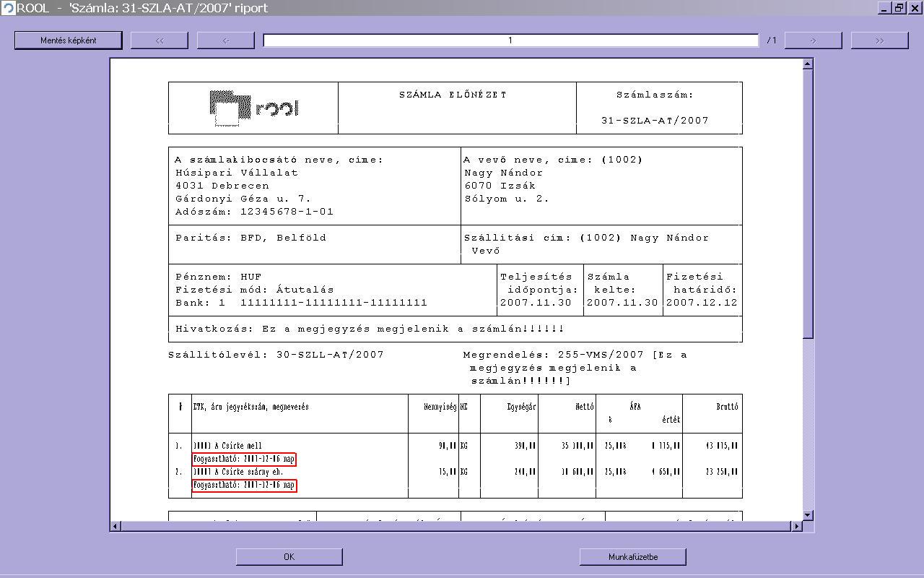This screenshot has width=924, height=578.
Task: Click the ROOL logo in invoice header
Action: pos(254,108)
